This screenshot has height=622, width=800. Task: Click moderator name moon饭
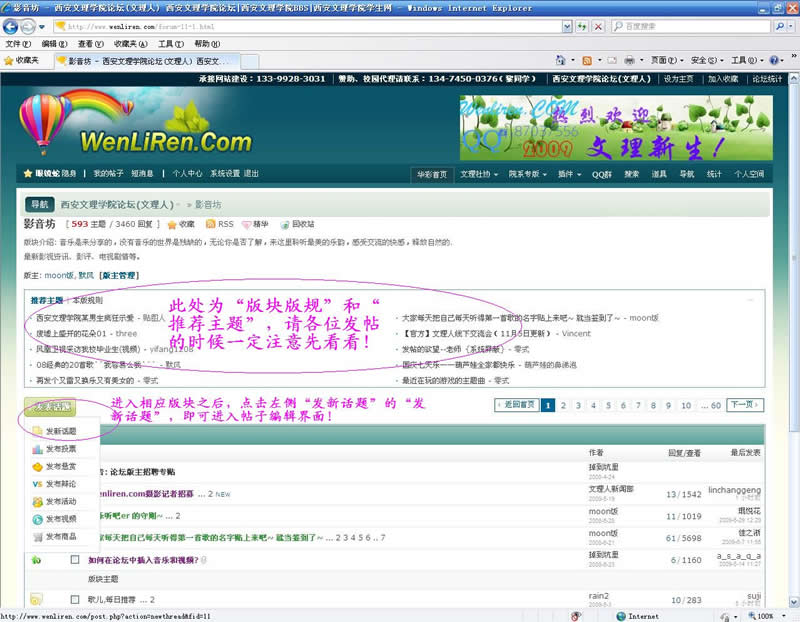point(59,276)
